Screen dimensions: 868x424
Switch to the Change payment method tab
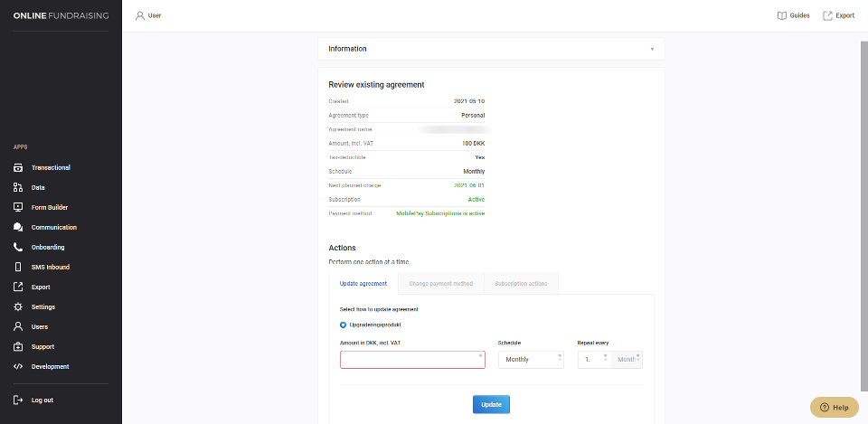coord(440,284)
